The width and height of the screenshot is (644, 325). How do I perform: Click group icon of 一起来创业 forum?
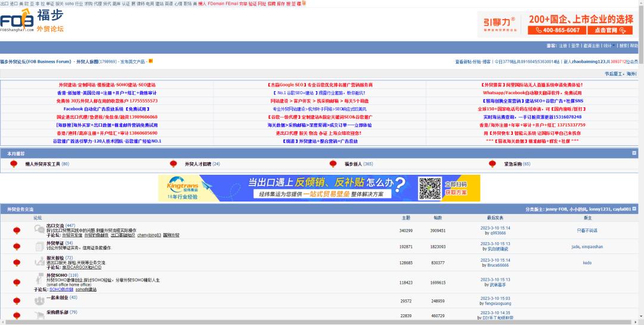click(39, 301)
